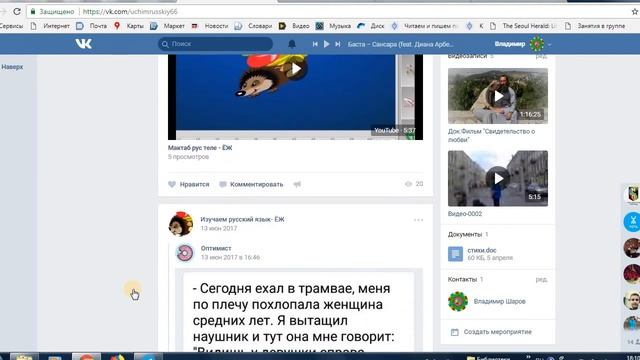The height and width of the screenshot is (360, 640).
Task: Open the Изучаем русский язык- ЁЖ group avatar
Action: pyautogui.click(x=181, y=224)
